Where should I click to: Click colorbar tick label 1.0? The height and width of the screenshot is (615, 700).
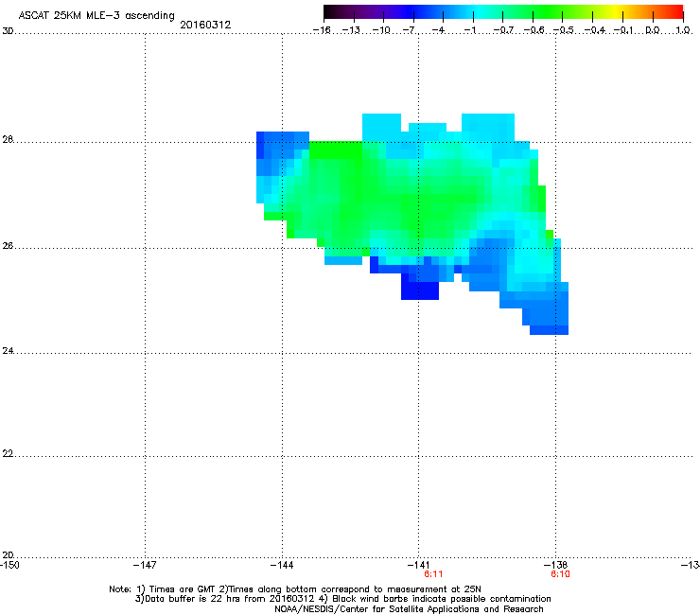[x=683, y=30]
